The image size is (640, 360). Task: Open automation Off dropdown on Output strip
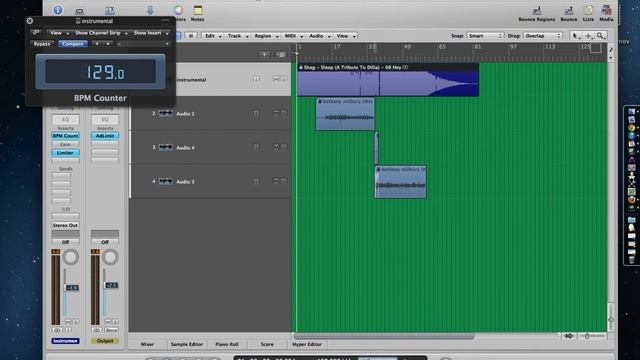[x=105, y=242]
